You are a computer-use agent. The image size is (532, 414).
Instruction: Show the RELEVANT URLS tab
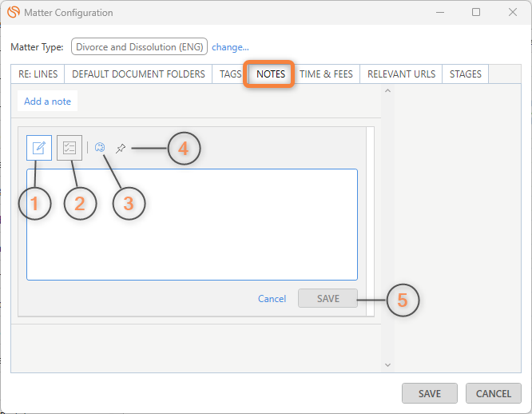click(x=401, y=74)
